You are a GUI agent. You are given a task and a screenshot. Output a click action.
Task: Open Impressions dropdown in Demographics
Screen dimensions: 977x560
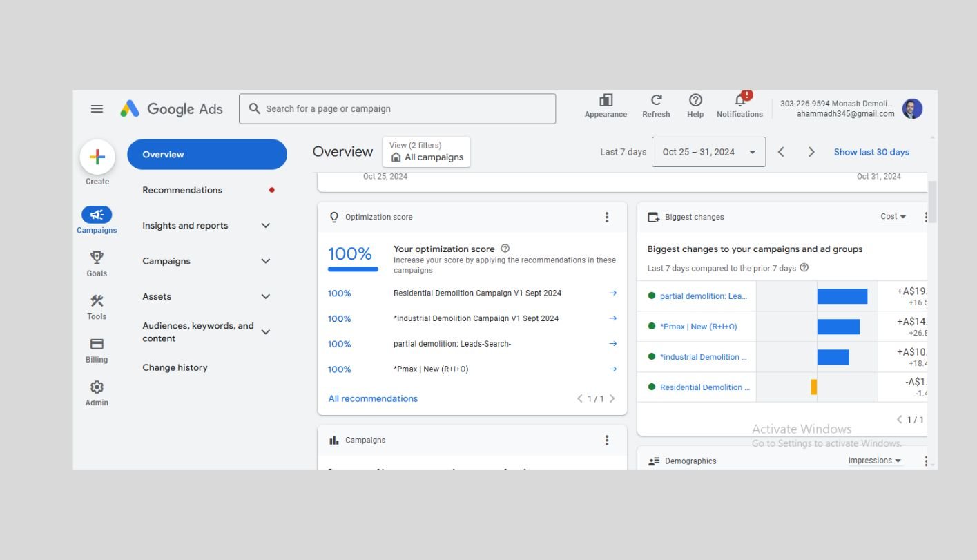(875, 461)
